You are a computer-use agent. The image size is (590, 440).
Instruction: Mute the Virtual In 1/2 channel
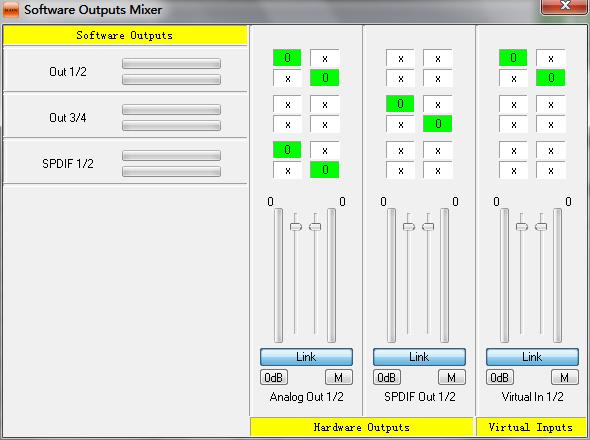coord(564,377)
